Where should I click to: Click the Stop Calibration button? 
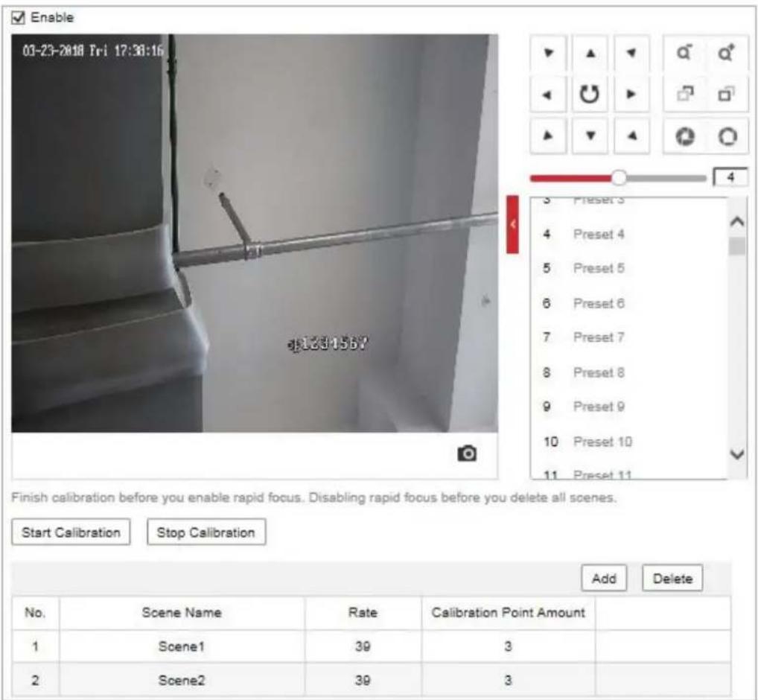206,532
